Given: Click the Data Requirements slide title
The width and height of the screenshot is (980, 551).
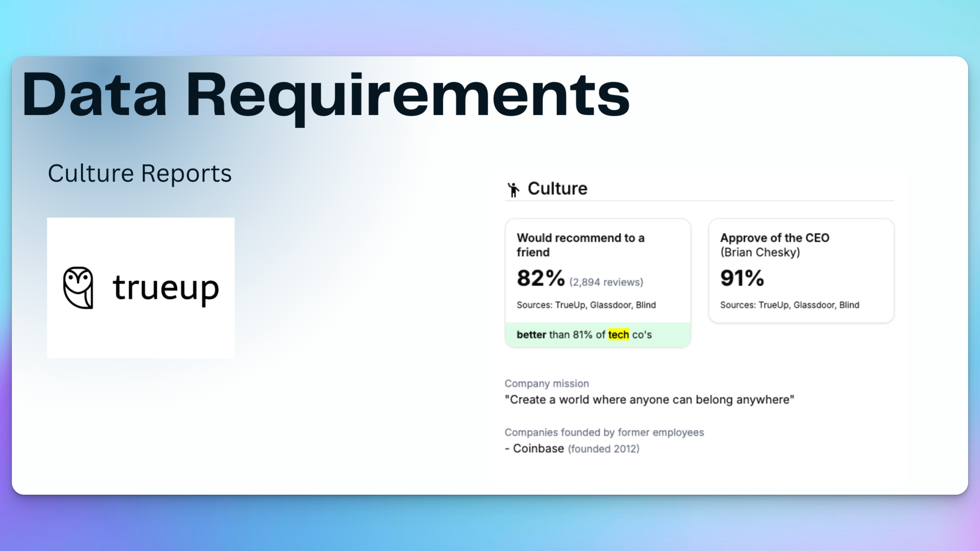Looking at the screenshot, I should (x=325, y=95).
